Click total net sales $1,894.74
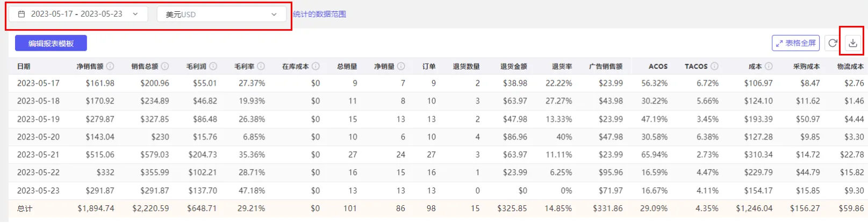868x223 pixels. pyautogui.click(x=96, y=208)
